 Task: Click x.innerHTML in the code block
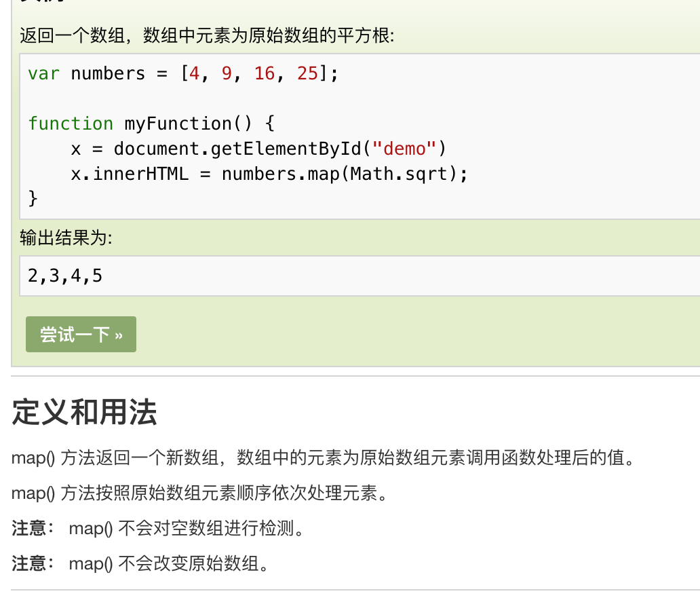tap(129, 174)
